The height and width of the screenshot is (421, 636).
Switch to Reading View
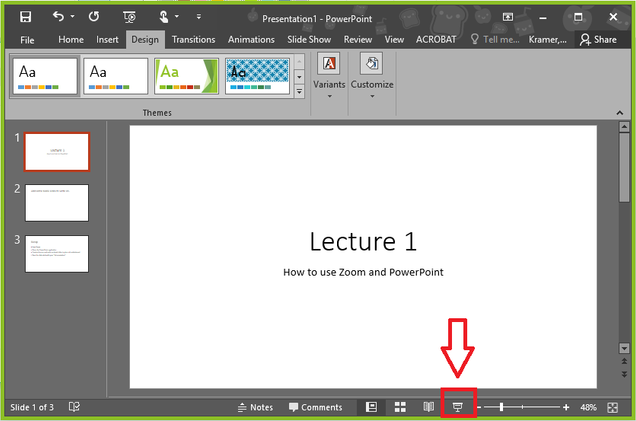pos(428,407)
